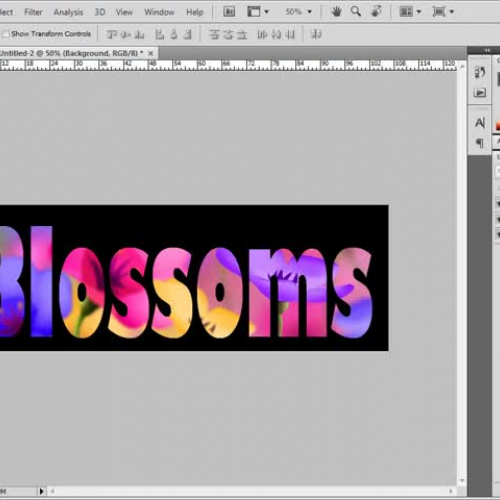Screen dimensions: 500x500
Task: Click the Blossoms text on canvas
Action: pos(186,282)
